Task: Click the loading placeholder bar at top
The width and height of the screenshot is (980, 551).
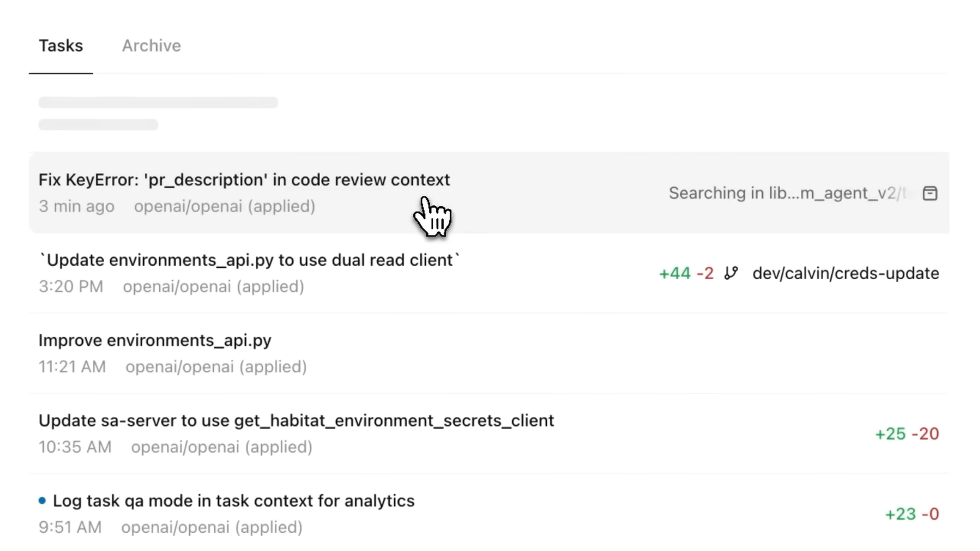Action: [158, 103]
